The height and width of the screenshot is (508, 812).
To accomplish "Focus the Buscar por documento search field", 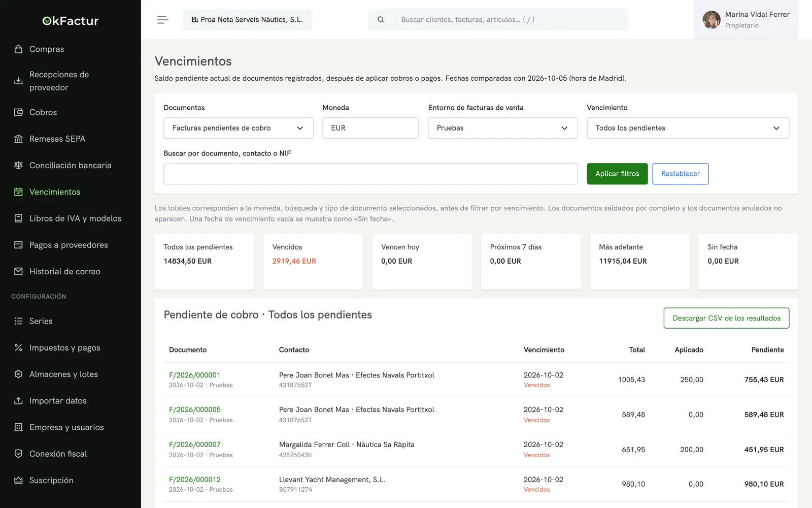I will [370, 174].
